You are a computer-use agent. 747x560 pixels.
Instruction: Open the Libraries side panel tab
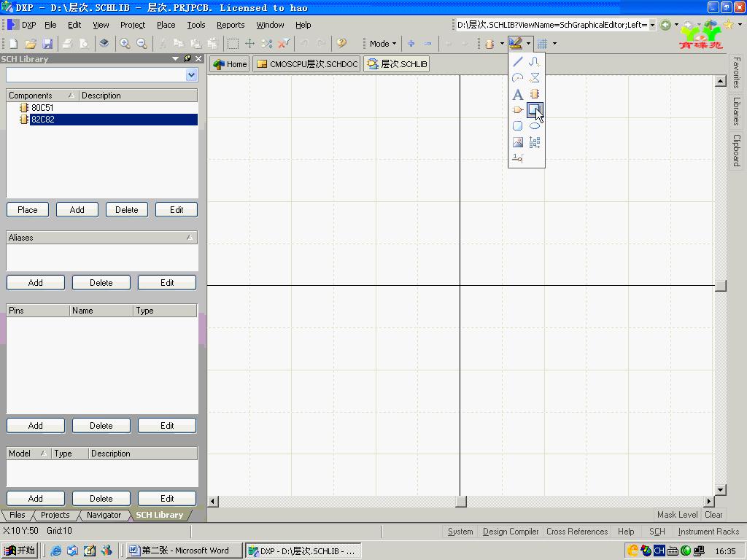pos(737,111)
